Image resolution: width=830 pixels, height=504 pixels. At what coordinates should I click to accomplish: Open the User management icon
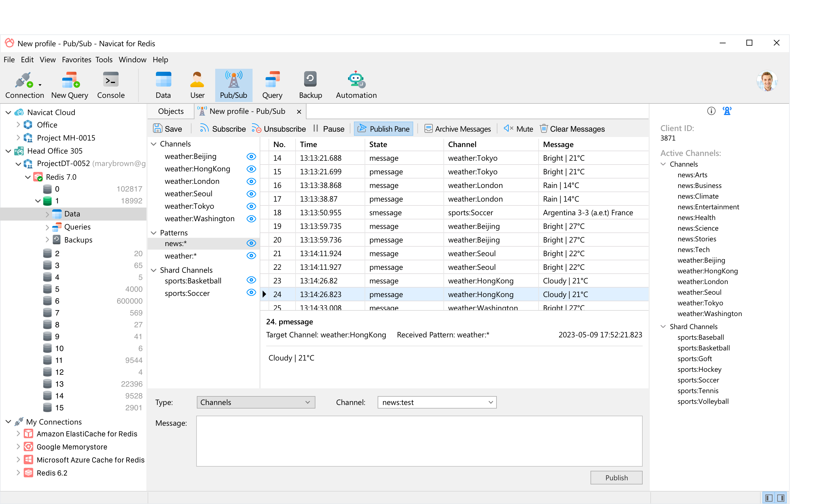tap(197, 85)
